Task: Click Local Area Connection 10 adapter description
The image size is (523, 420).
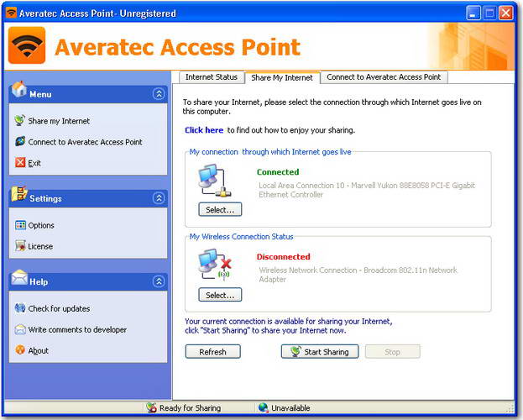Action: point(367,190)
